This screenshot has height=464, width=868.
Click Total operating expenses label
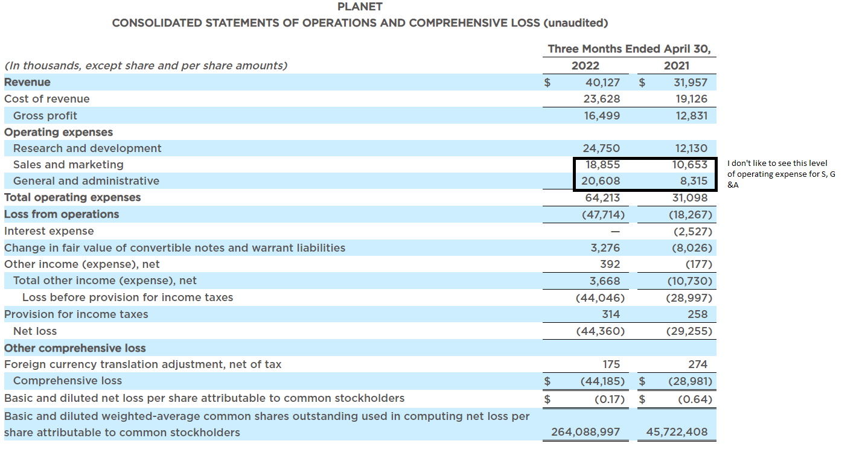[72, 197]
